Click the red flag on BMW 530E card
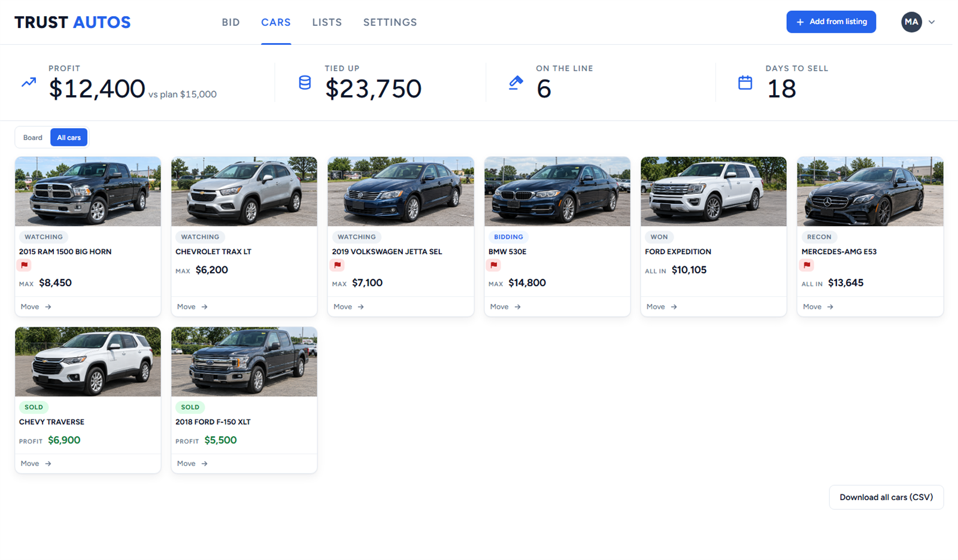Viewport: 958px width, 560px height. click(x=494, y=265)
